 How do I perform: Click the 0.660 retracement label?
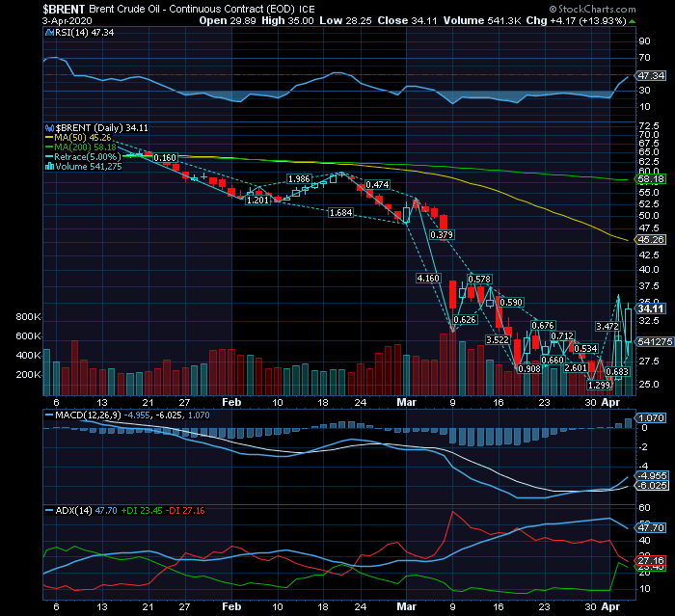[x=553, y=360]
